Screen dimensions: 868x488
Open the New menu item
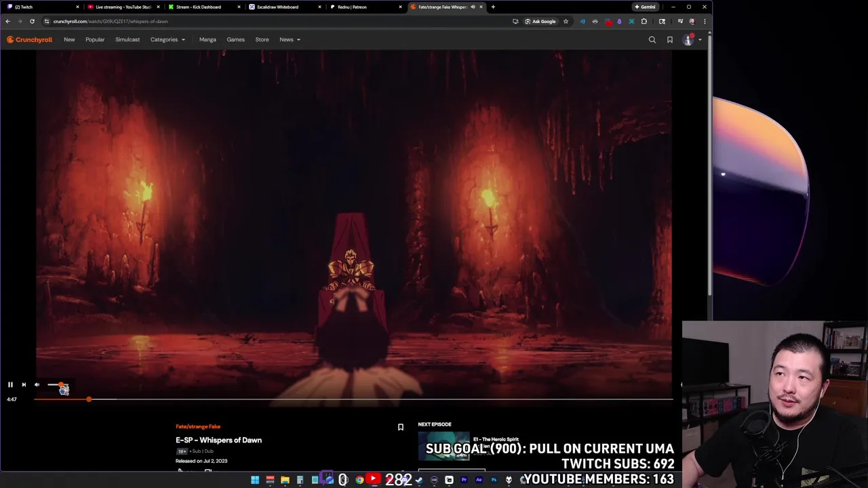(x=69, y=39)
